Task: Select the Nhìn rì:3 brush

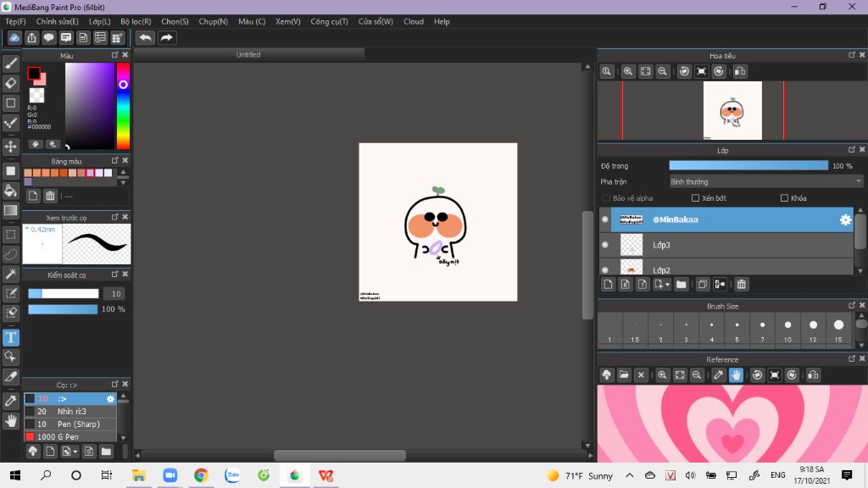Action: [x=70, y=412]
